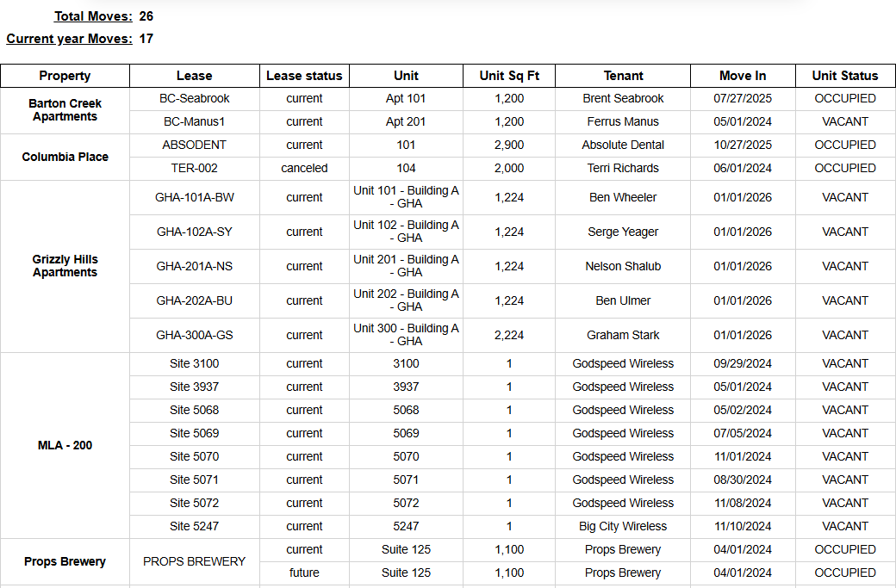
Task: Click the Property column header
Action: [x=65, y=76]
